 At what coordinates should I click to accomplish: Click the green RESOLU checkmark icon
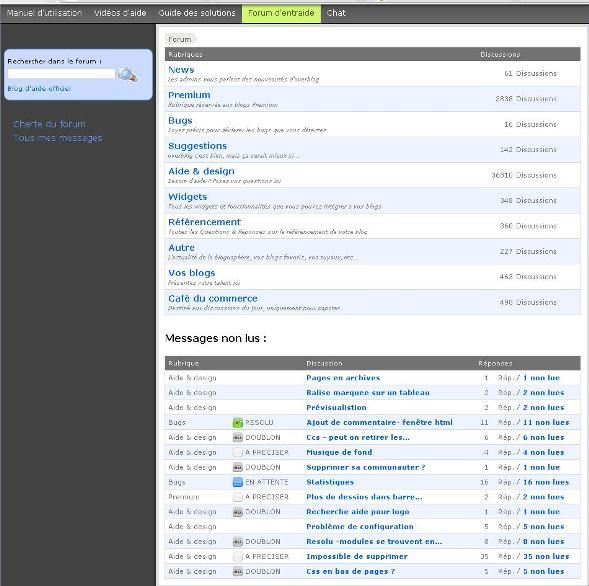click(237, 423)
